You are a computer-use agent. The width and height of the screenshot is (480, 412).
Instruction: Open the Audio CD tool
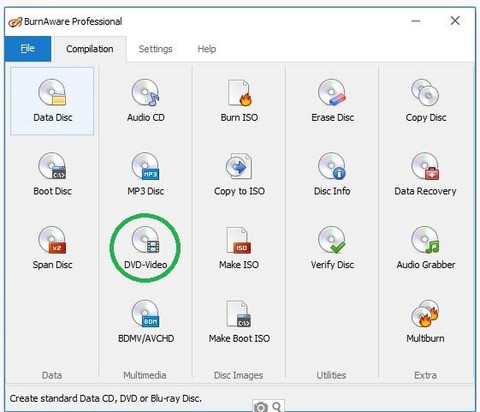click(x=146, y=101)
